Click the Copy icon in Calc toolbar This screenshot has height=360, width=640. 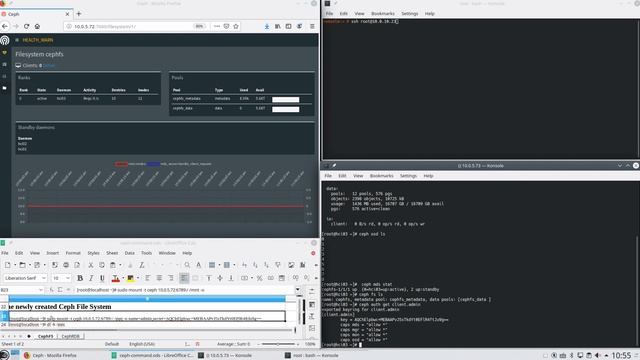[102, 265]
